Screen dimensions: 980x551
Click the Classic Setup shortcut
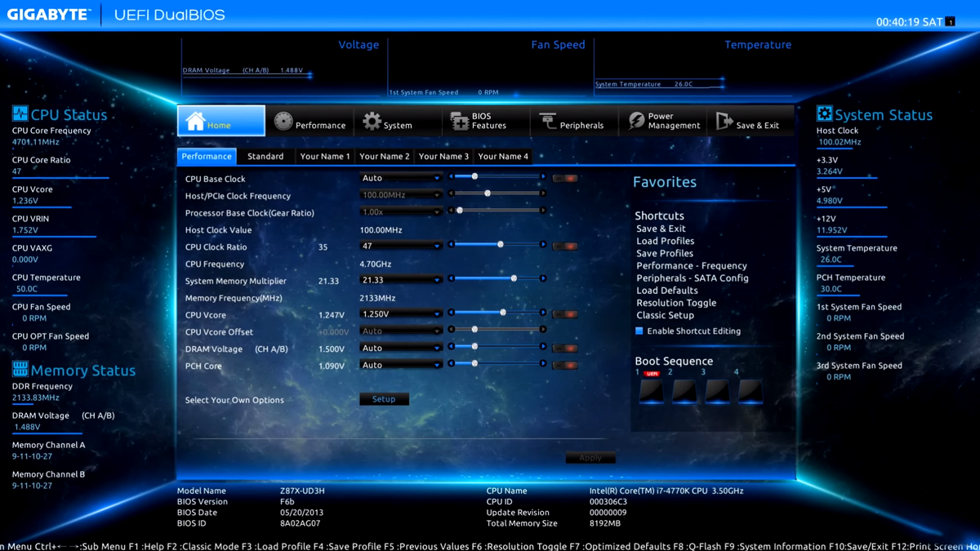click(x=665, y=315)
